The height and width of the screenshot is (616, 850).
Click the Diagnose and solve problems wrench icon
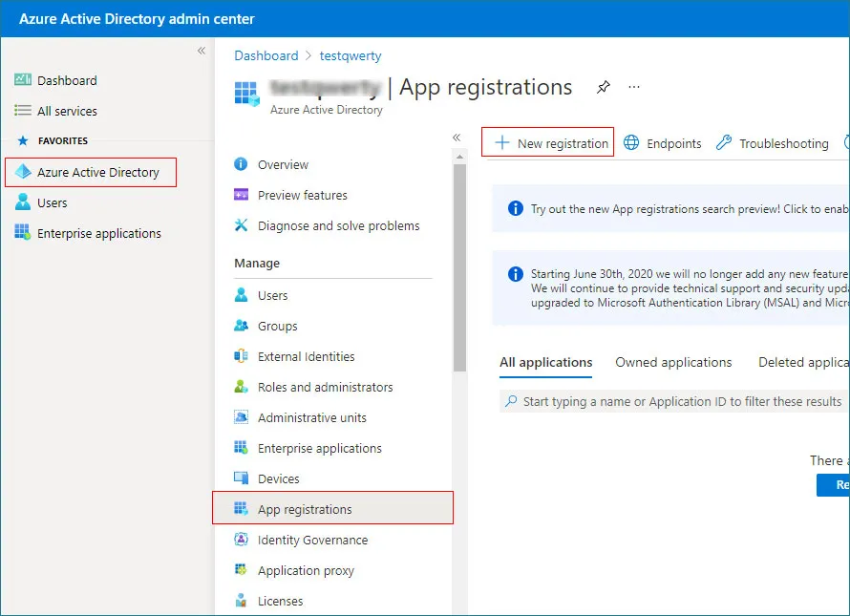pos(241,225)
